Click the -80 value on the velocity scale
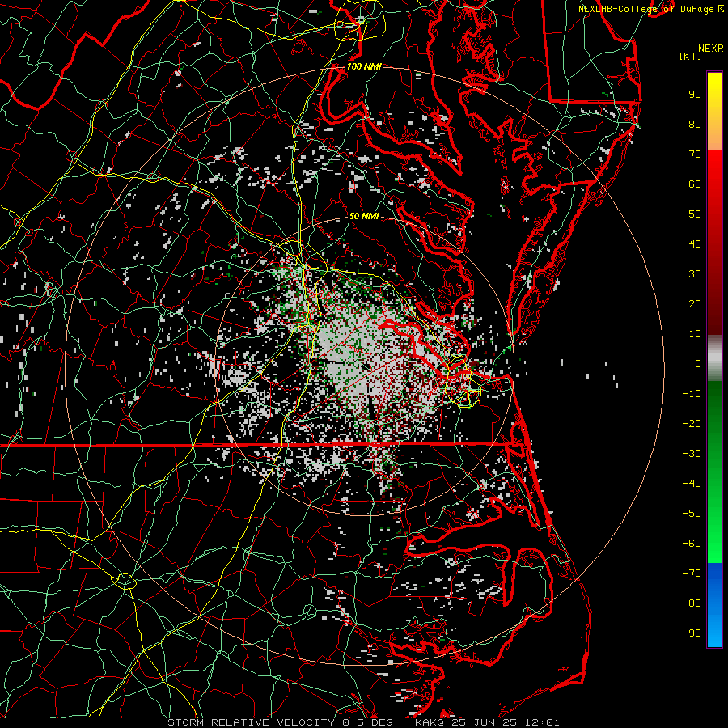Image resolution: width=728 pixels, height=728 pixels. pyautogui.click(x=692, y=603)
